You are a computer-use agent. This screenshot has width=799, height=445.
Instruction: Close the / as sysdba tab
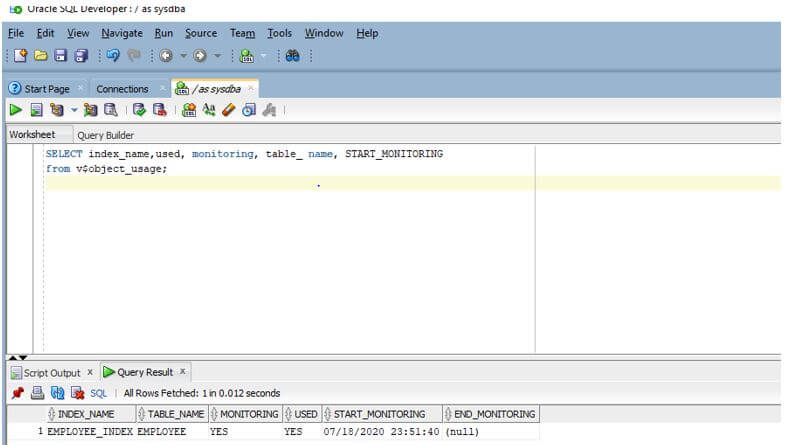coord(250,88)
